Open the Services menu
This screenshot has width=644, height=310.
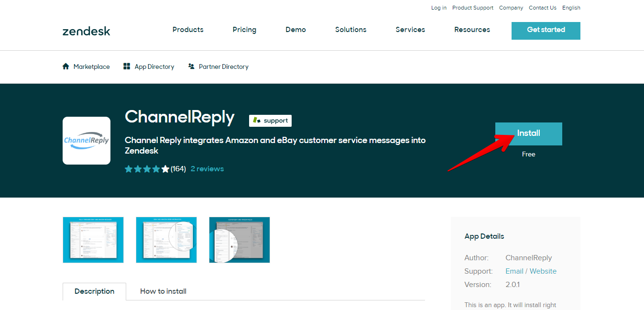[410, 30]
